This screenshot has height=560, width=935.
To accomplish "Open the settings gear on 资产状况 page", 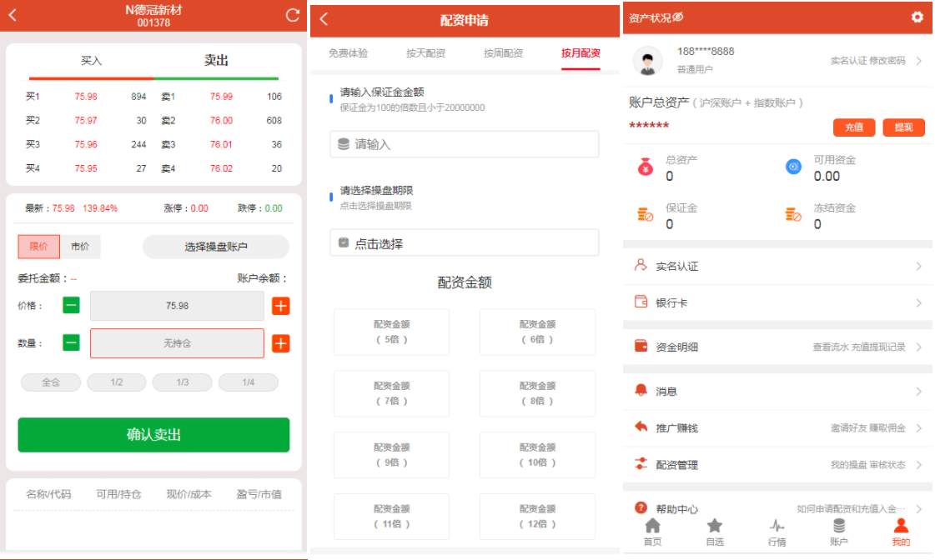I will tap(919, 15).
